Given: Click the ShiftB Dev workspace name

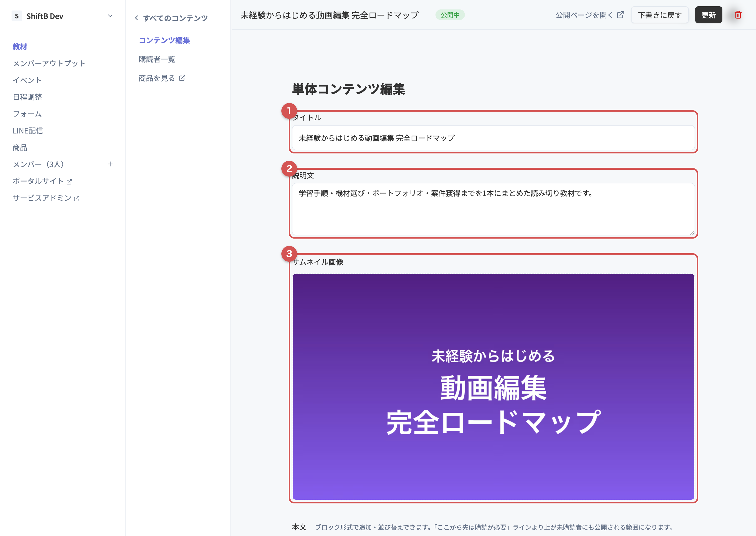Looking at the screenshot, I should [45, 16].
